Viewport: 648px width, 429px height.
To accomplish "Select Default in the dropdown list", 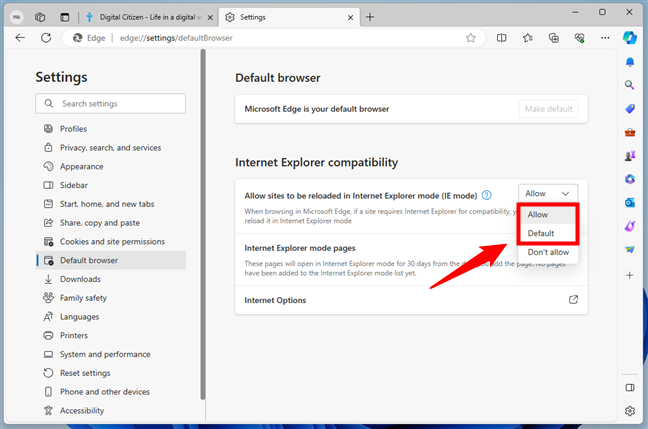I will click(547, 233).
